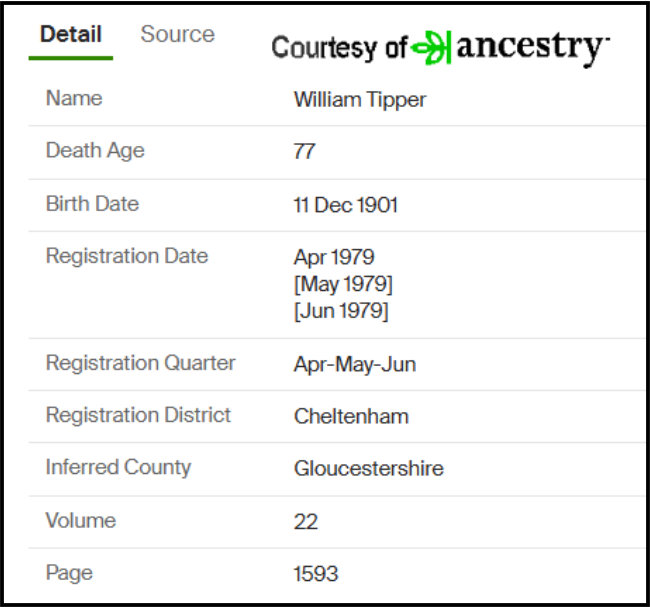Click the Registration District field label
Screen dimensions: 650x607
coord(138,415)
